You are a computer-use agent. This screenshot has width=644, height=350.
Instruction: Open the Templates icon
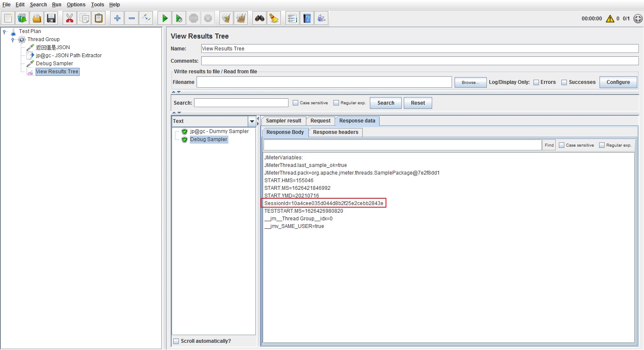point(22,18)
